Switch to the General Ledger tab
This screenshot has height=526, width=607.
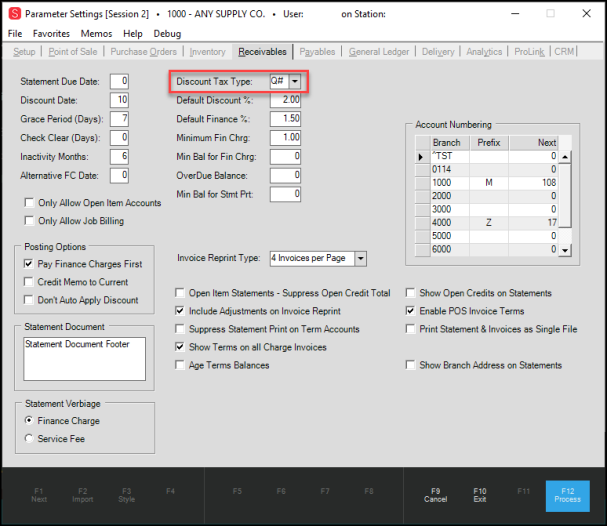tap(379, 51)
